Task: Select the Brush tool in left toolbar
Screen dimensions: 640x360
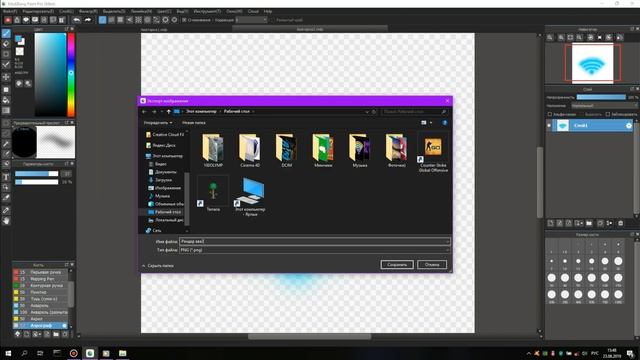Action: (x=6, y=33)
